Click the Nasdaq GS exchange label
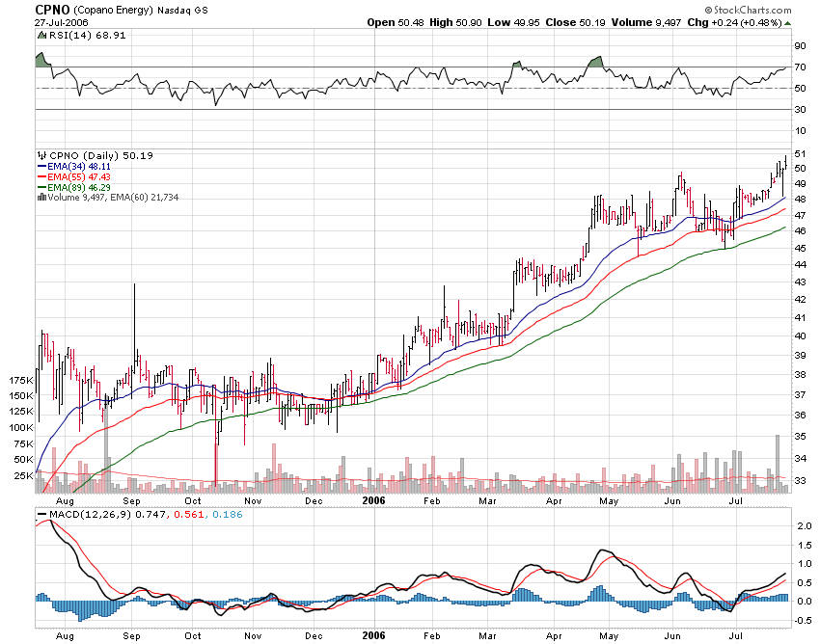This screenshot has height=644, width=820. coord(182,11)
